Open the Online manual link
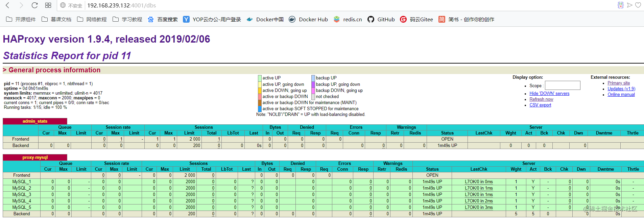The image size is (644, 219). (x=621, y=95)
